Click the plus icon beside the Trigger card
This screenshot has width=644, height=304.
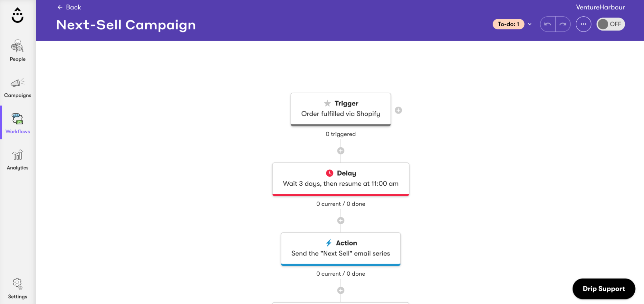pos(399,110)
